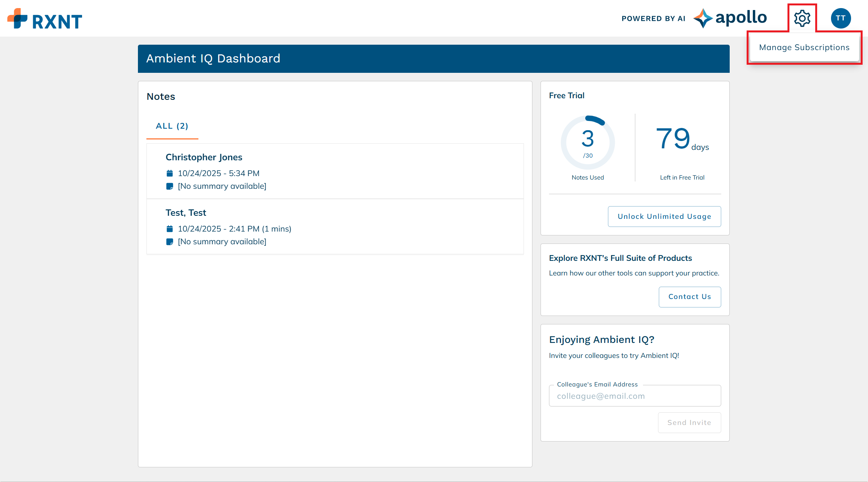Click the Contact Us button

tap(689, 297)
